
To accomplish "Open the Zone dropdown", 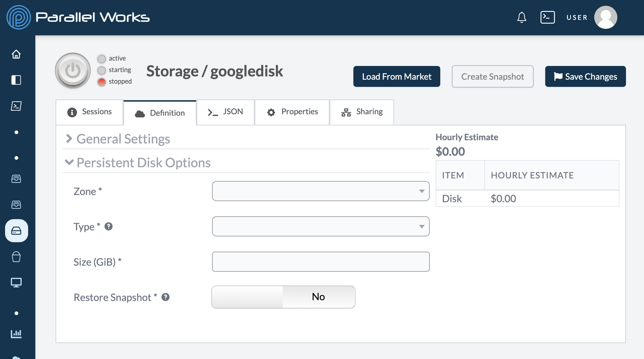I will point(321,191).
